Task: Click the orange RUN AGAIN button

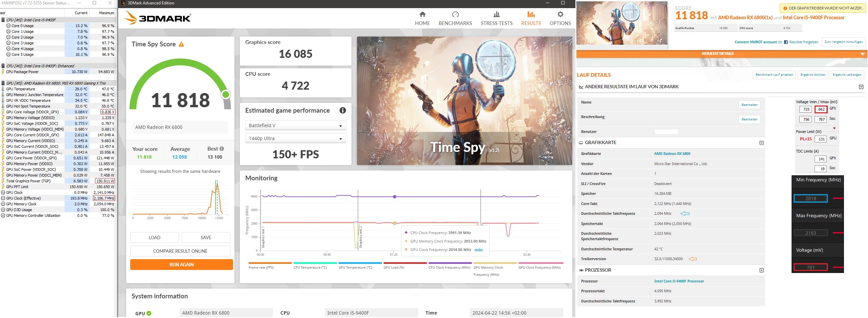Action: [x=182, y=265]
